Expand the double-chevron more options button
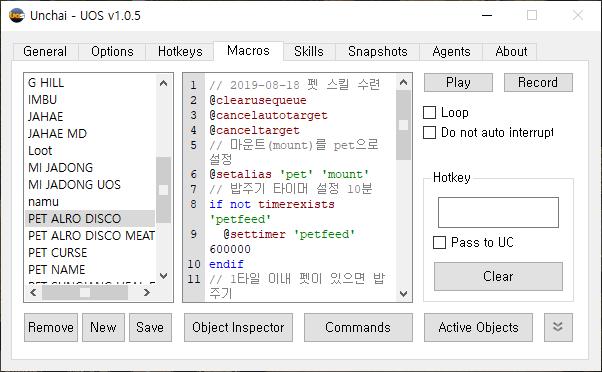 click(x=558, y=327)
